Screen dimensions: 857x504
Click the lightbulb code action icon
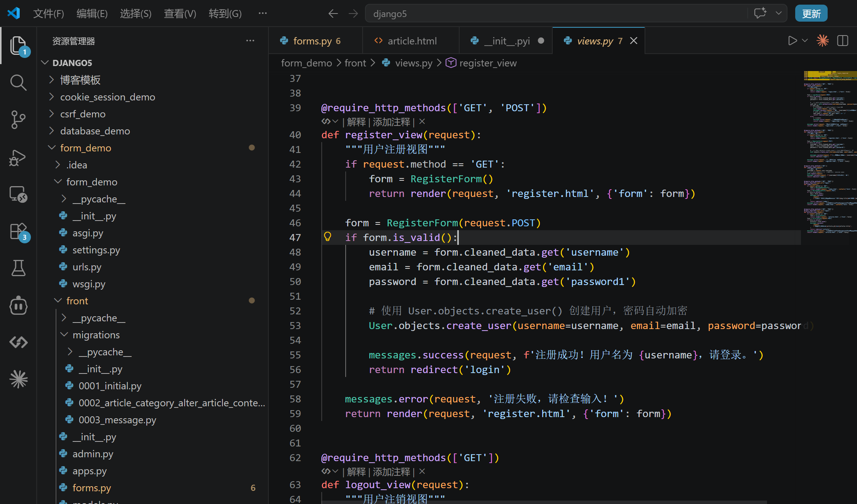(328, 237)
